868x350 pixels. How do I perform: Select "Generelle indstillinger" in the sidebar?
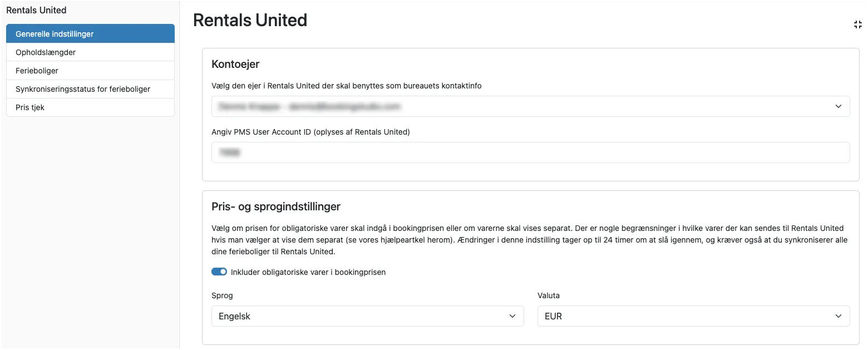pyautogui.click(x=56, y=33)
